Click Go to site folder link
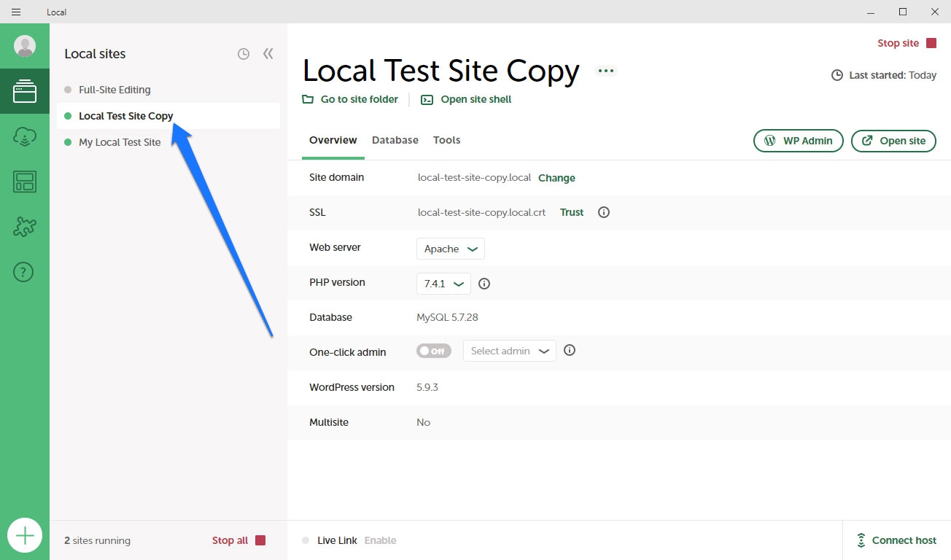 coord(360,99)
